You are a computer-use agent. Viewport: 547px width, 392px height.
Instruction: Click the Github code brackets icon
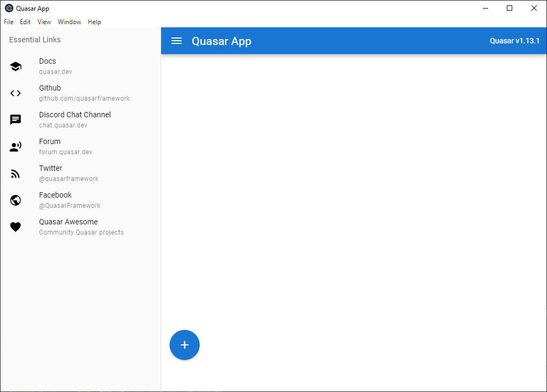(16, 93)
